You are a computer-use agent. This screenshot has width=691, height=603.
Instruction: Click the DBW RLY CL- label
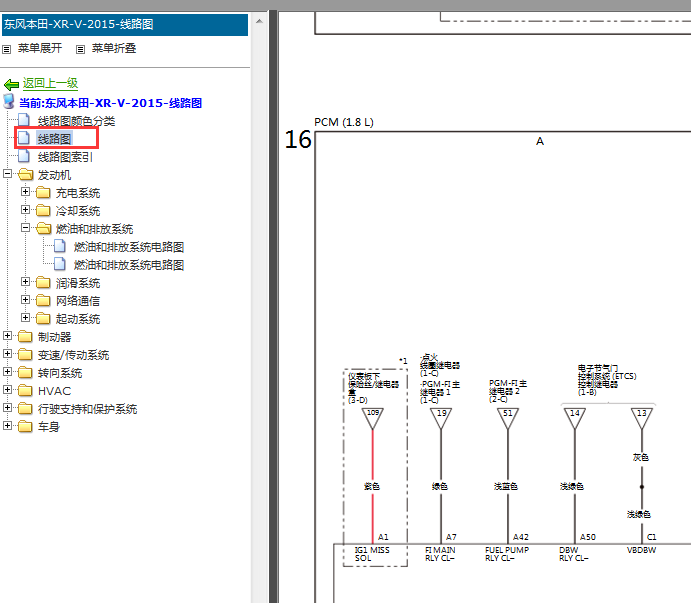click(574, 554)
